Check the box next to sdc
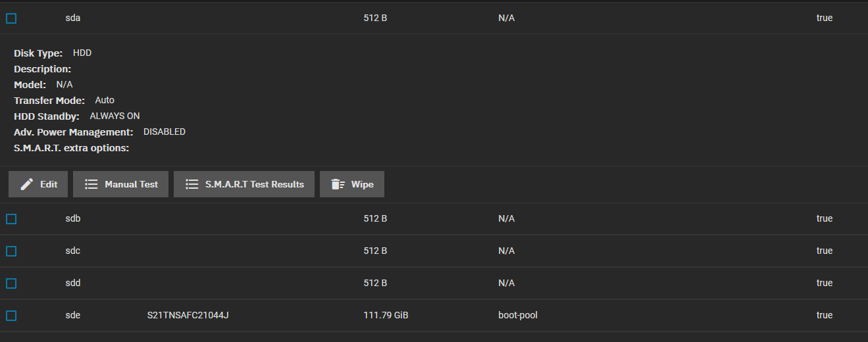The image size is (868, 342). pos(11,251)
